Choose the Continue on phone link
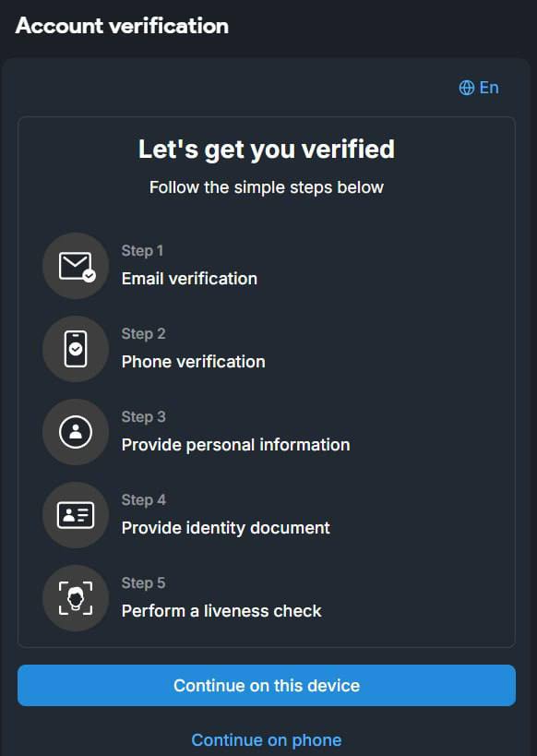The height and width of the screenshot is (756, 537). click(x=267, y=739)
